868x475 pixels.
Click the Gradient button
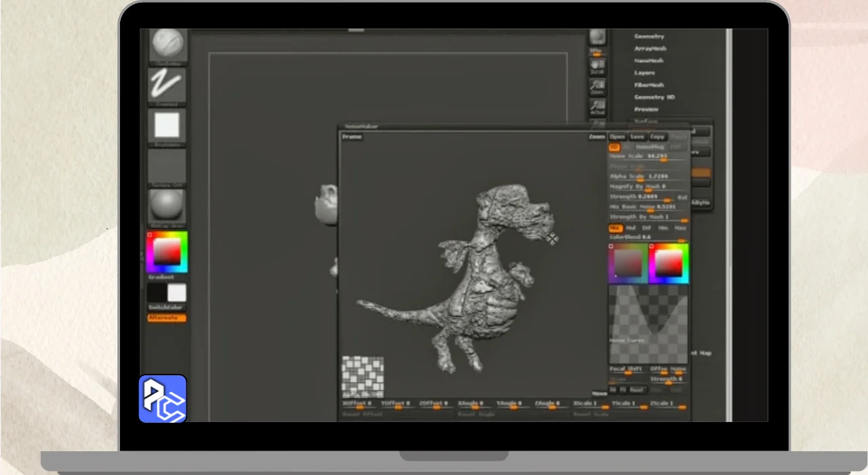point(161,277)
